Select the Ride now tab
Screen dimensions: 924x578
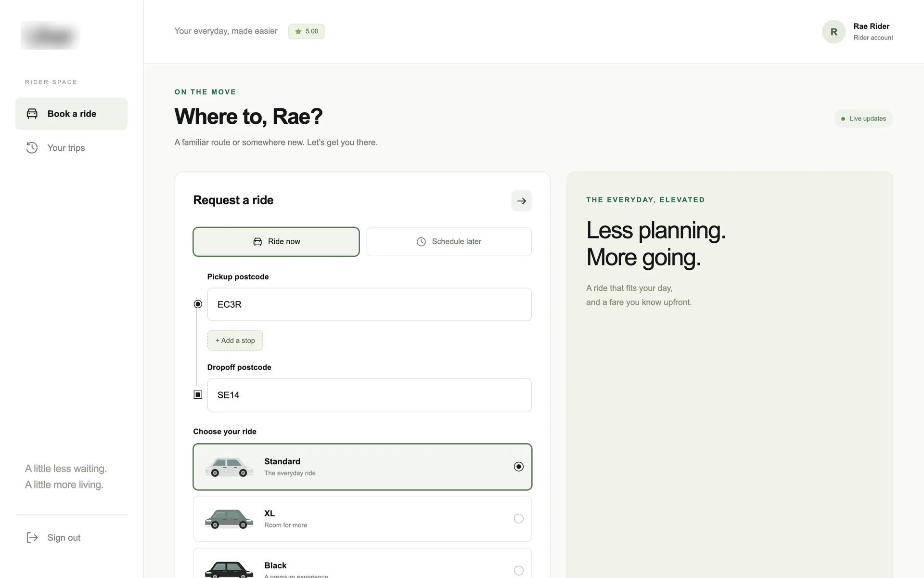click(x=276, y=242)
